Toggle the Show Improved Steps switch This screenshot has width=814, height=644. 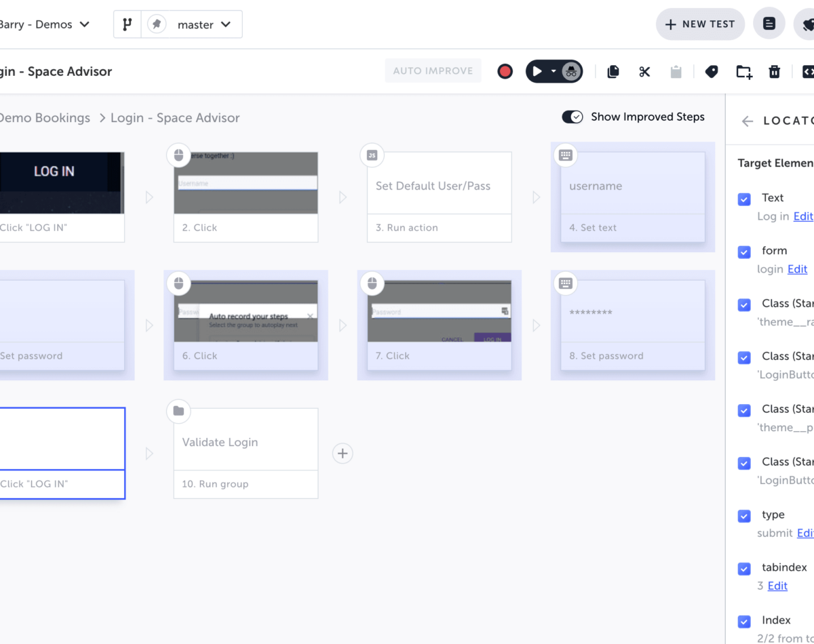coord(573,117)
